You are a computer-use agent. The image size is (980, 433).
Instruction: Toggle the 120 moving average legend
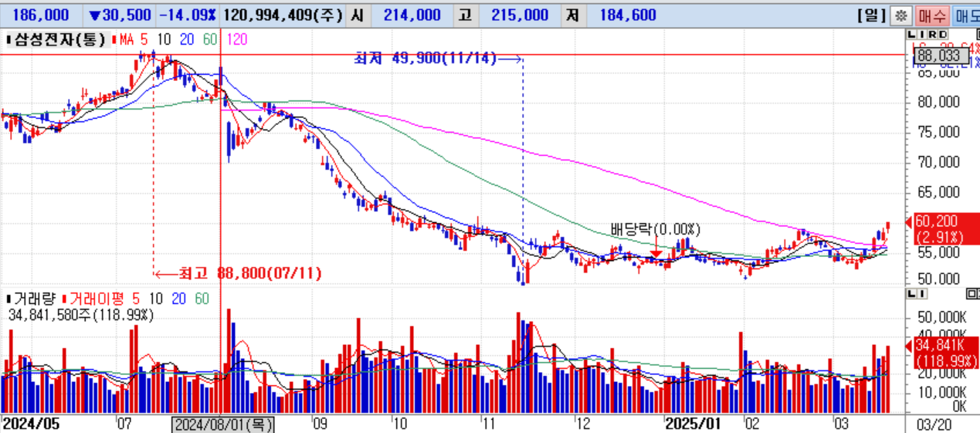click(x=238, y=39)
